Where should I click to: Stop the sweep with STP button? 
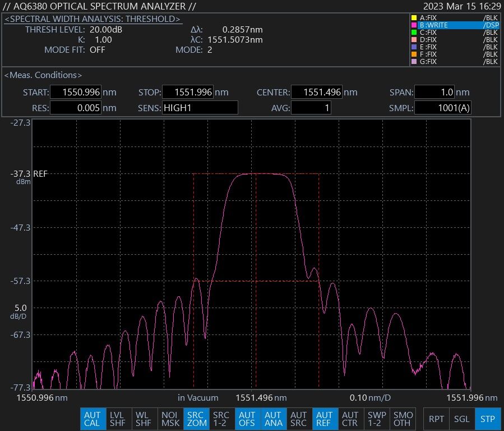(x=487, y=419)
